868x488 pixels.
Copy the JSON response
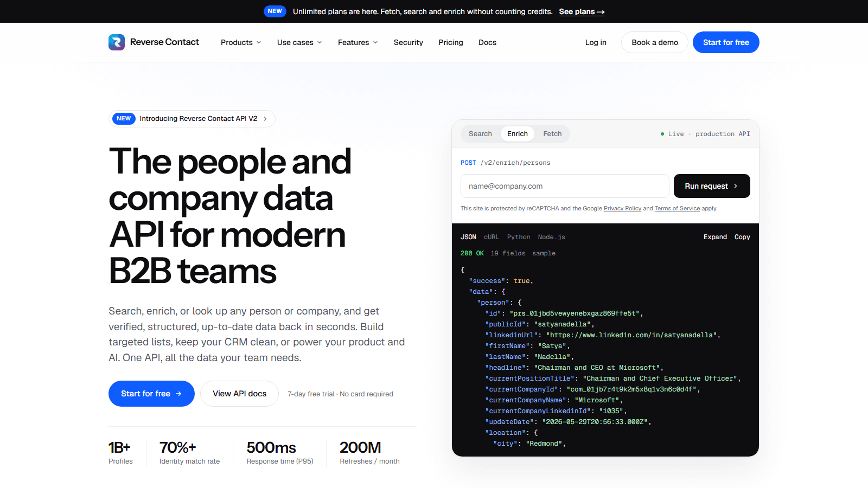coord(742,237)
